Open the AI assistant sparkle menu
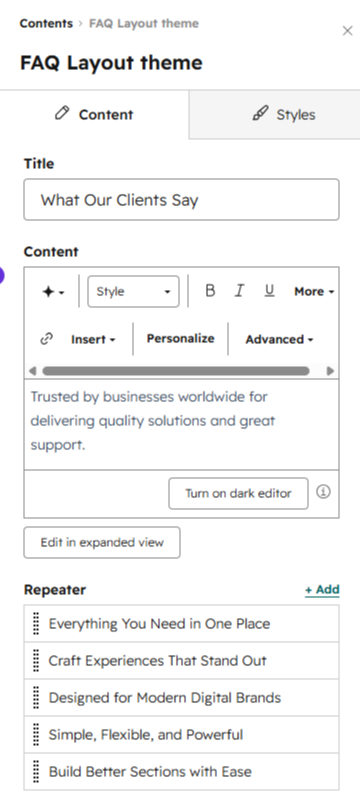 click(x=53, y=292)
